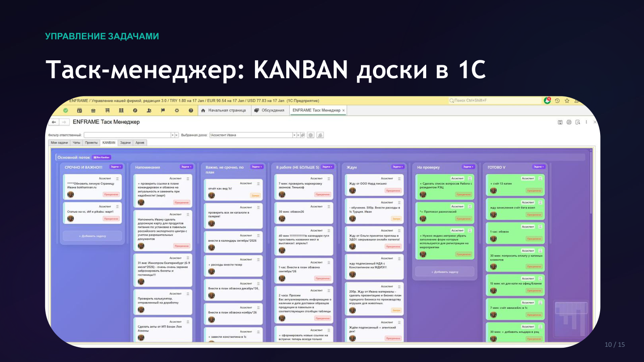This screenshot has height=362, width=644.
Task: Click the board users button next to Выбранная доска
Action: pyautogui.click(x=320, y=135)
